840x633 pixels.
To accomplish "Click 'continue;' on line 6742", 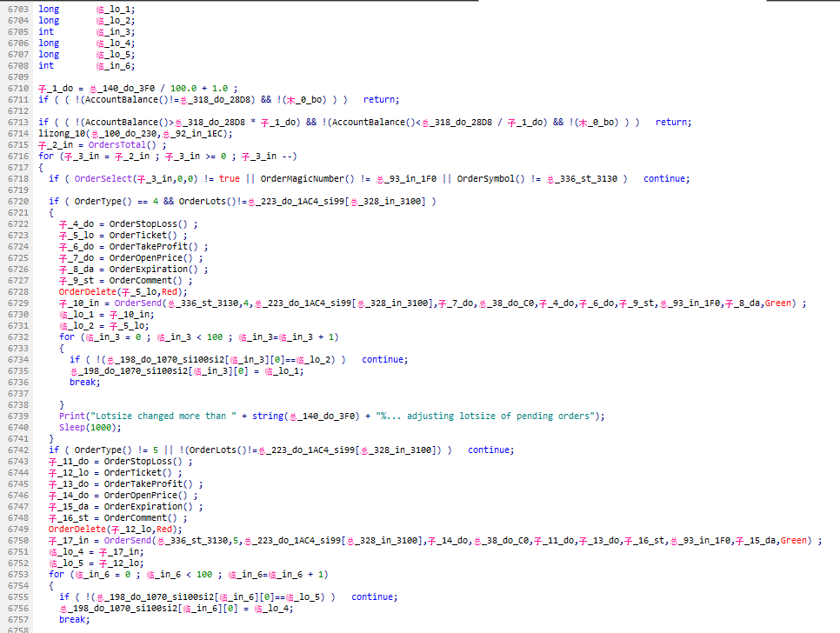I will [490, 450].
